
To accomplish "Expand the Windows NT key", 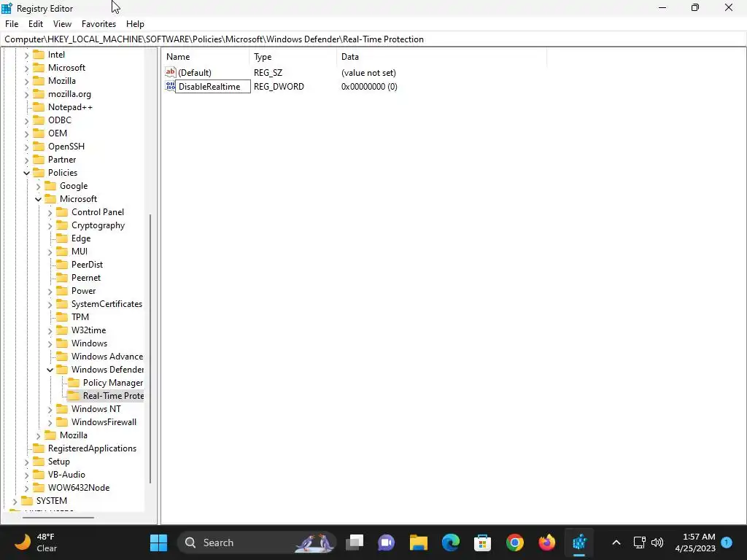I will (x=50, y=410).
